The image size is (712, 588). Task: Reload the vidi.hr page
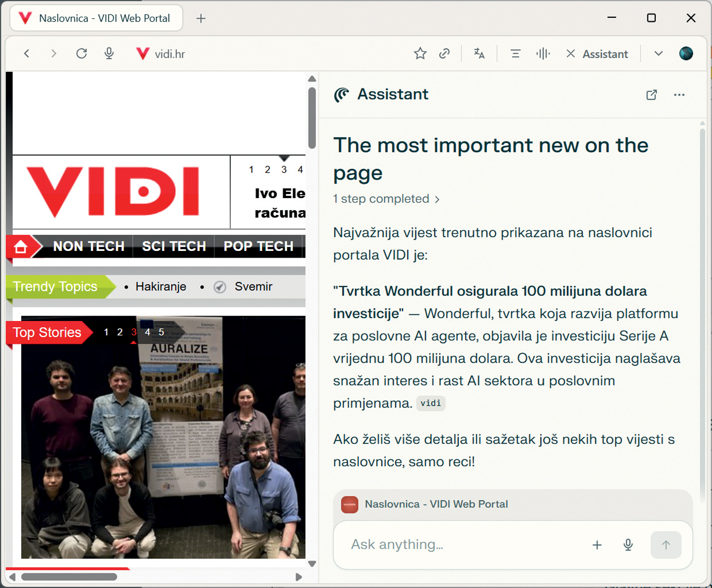pyautogui.click(x=82, y=53)
